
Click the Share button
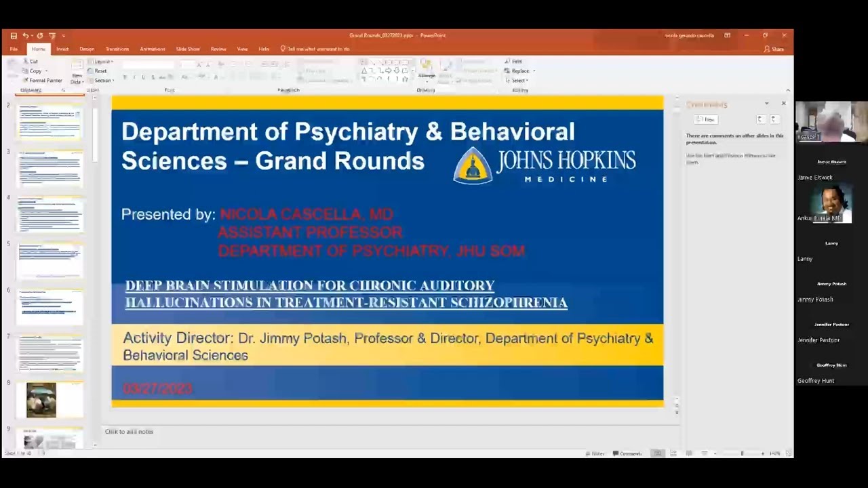pos(774,49)
